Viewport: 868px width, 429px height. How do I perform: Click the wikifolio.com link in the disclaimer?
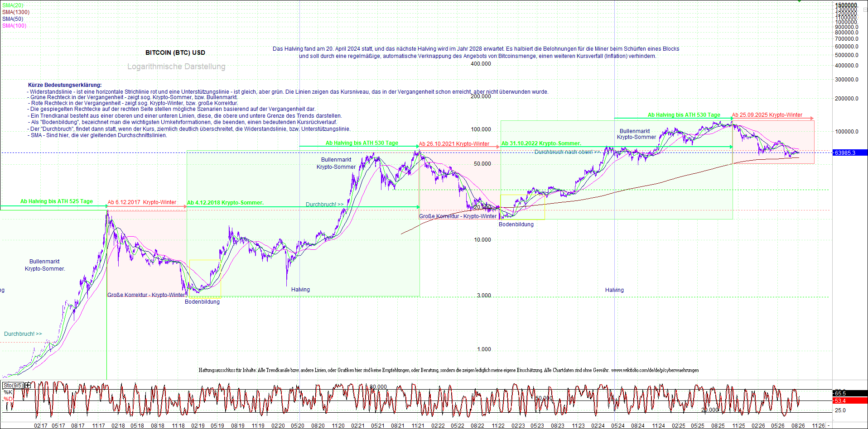pos(655,370)
